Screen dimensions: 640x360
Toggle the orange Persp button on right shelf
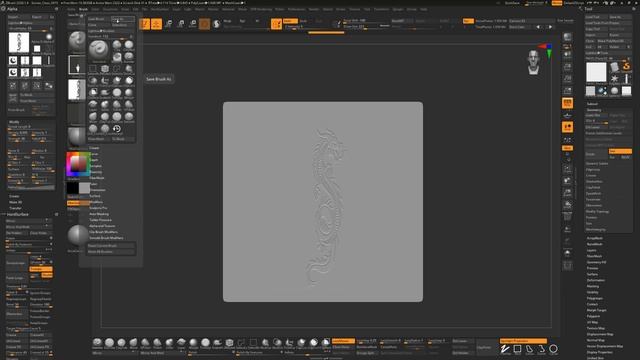pyautogui.click(x=567, y=103)
